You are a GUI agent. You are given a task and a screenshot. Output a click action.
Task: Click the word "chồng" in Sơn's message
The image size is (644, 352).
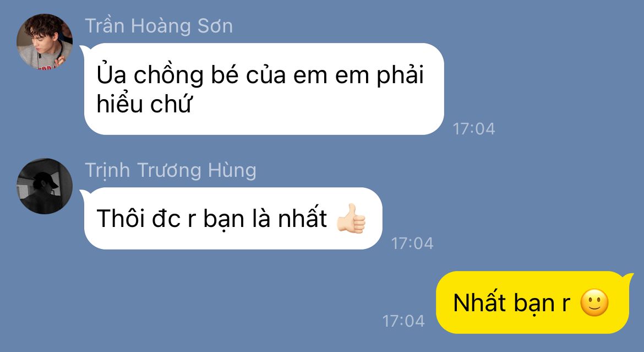pos(168,75)
